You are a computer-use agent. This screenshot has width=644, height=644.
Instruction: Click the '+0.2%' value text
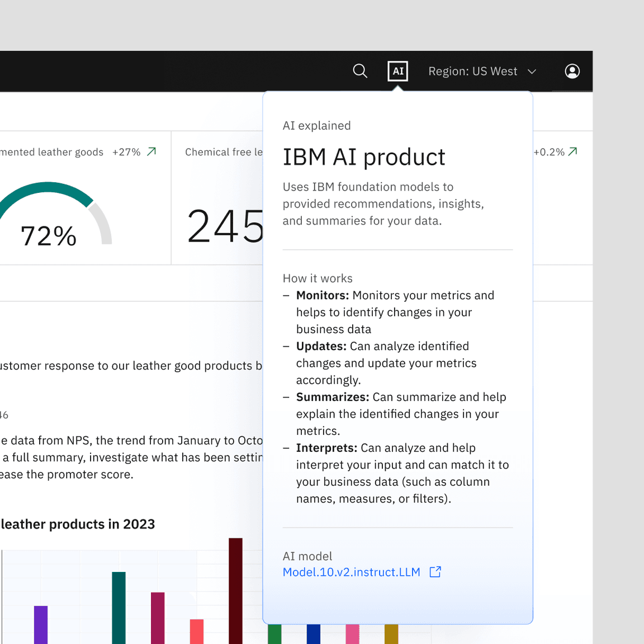(x=549, y=152)
